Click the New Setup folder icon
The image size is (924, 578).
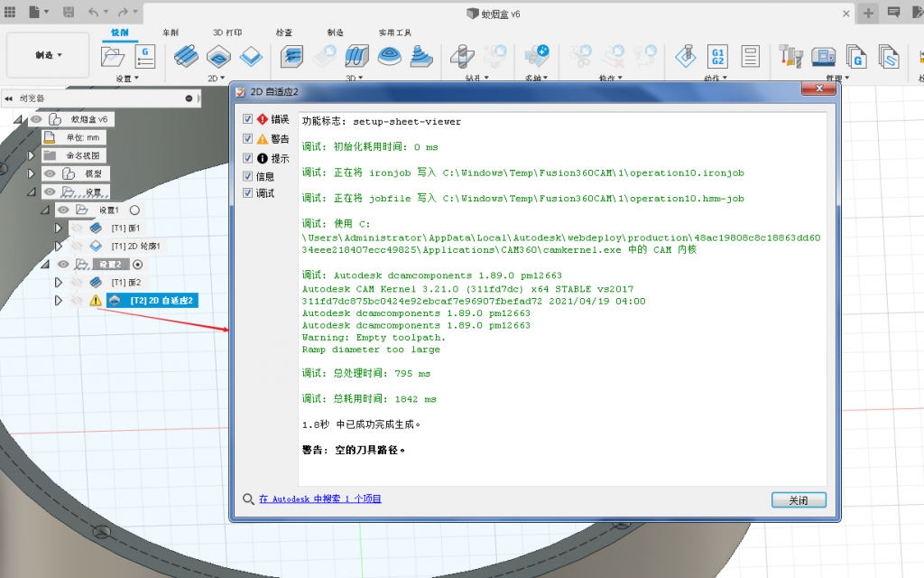113,57
